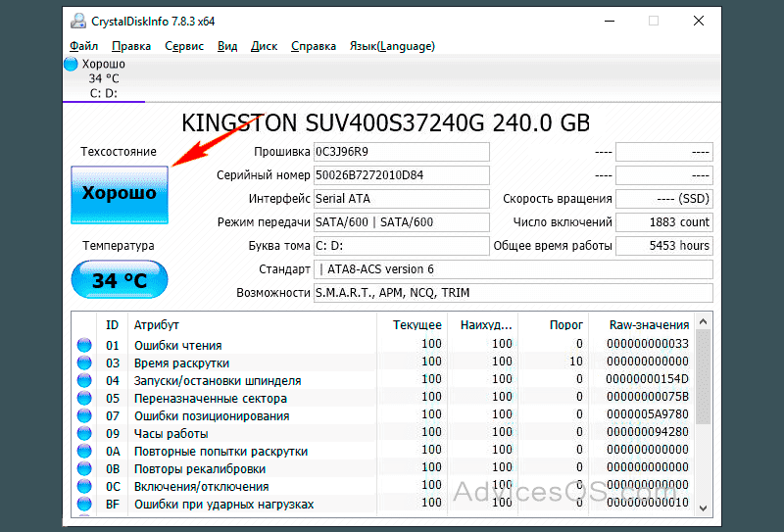Maximize the CrystalDiskInfo window
784x532 pixels.
(x=654, y=21)
